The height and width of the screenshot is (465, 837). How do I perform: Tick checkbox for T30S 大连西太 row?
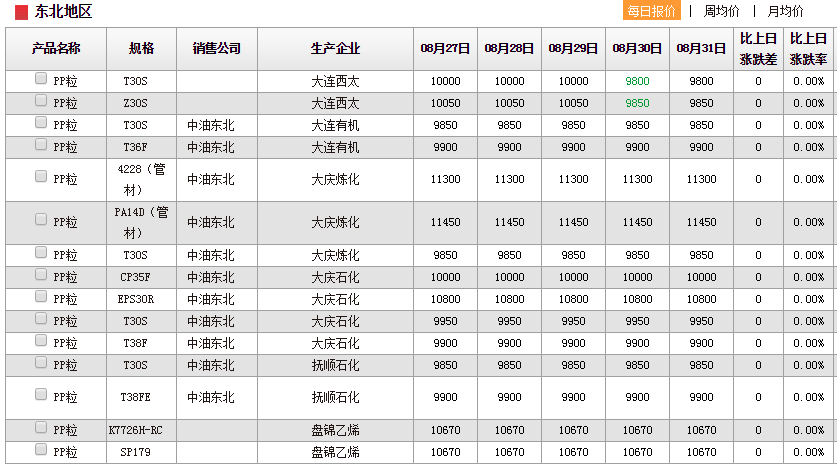click(41, 78)
